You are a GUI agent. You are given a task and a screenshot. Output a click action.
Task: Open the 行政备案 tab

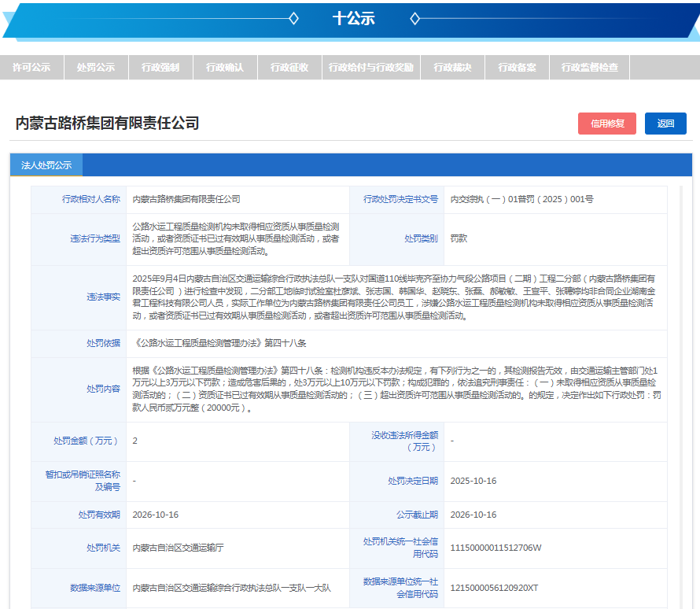pyautogui.click(x=517, y=68)
